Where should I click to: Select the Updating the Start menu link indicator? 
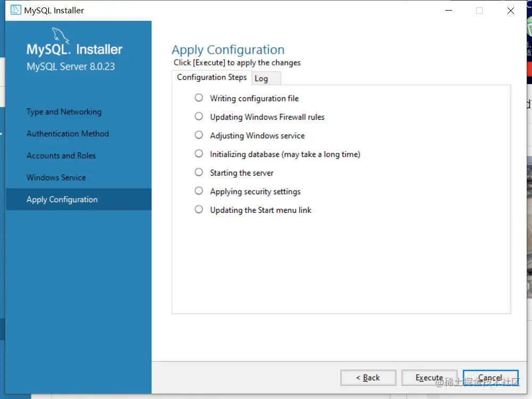(199, 209)
